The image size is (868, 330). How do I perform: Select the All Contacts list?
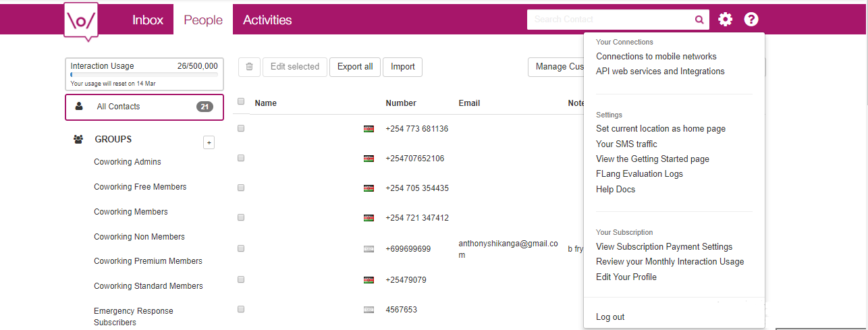point(144,107)
